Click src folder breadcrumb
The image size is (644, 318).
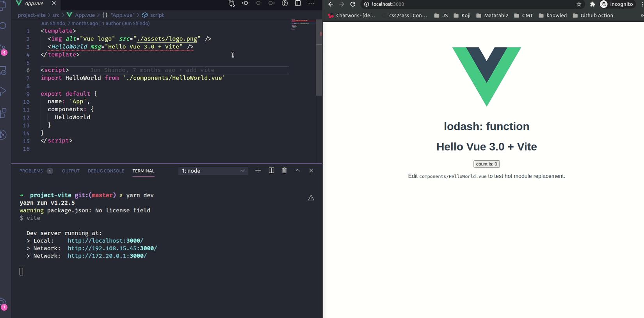[x=56, y=15]
